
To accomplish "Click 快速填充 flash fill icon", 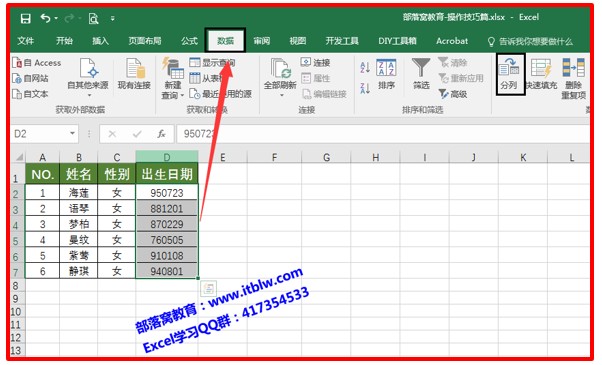I will click(541, 68).
